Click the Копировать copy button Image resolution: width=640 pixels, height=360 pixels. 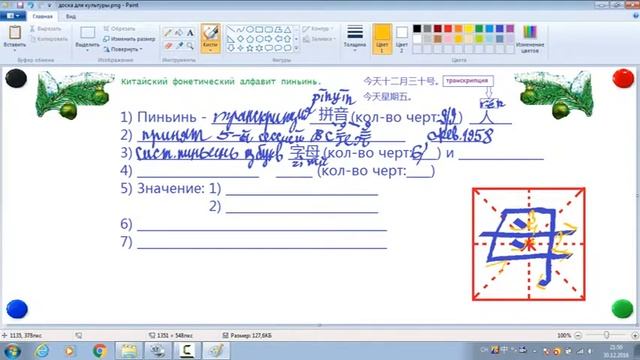click(x=49, y=39)
